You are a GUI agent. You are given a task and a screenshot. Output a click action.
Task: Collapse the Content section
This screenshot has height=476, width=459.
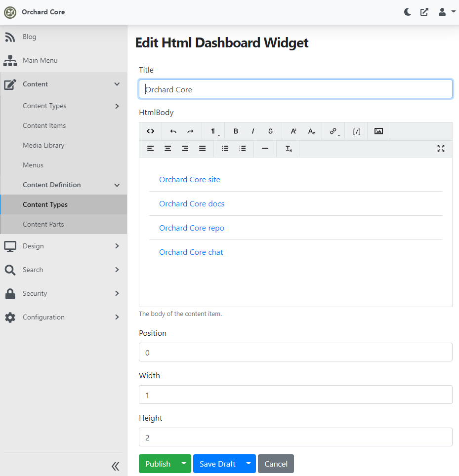click(63, 84)
